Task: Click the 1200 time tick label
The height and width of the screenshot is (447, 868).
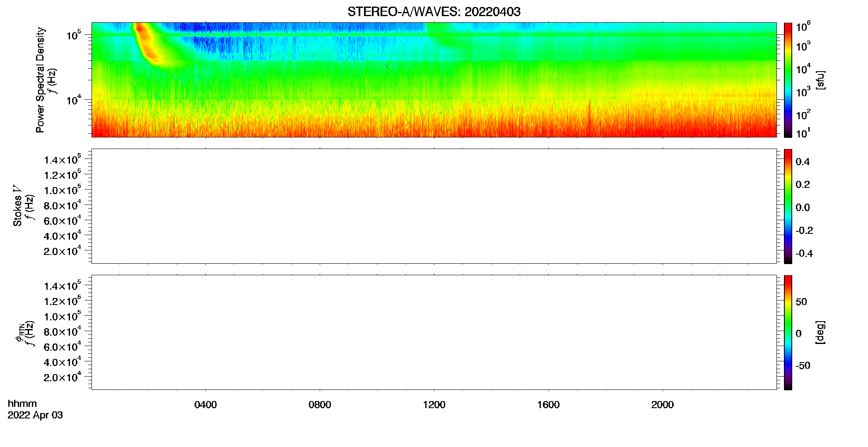Action: (x=434, y=405)
